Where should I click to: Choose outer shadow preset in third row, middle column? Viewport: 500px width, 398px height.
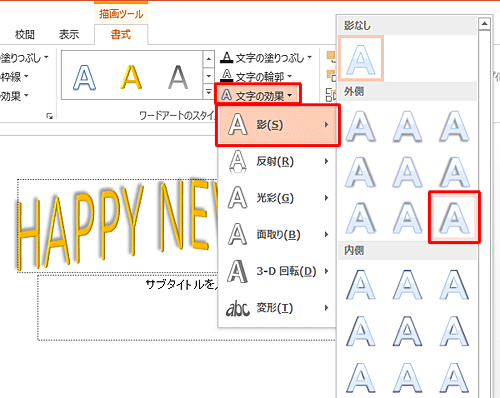[407, 218]
